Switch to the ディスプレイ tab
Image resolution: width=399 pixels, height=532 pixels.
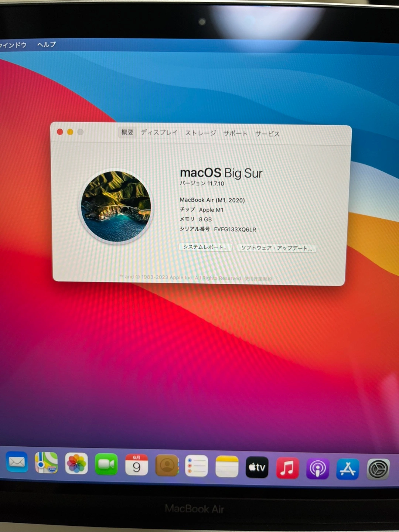pos(159,133)
